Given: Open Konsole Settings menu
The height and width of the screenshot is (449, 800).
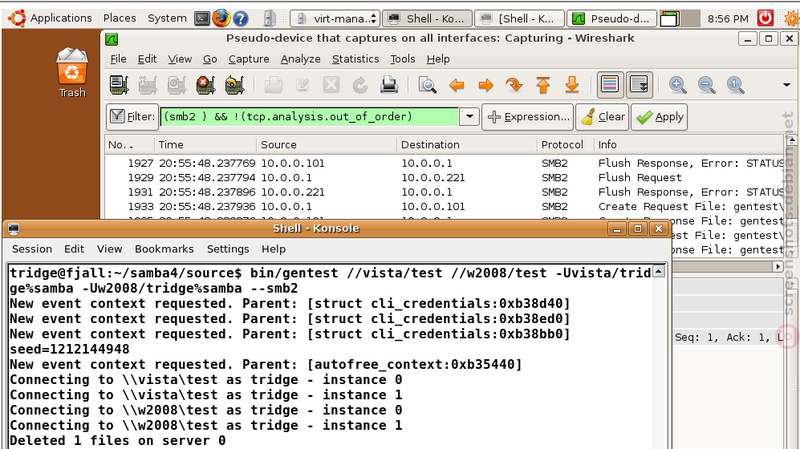Looking at the screenshot, I should [x=228, y=249].
